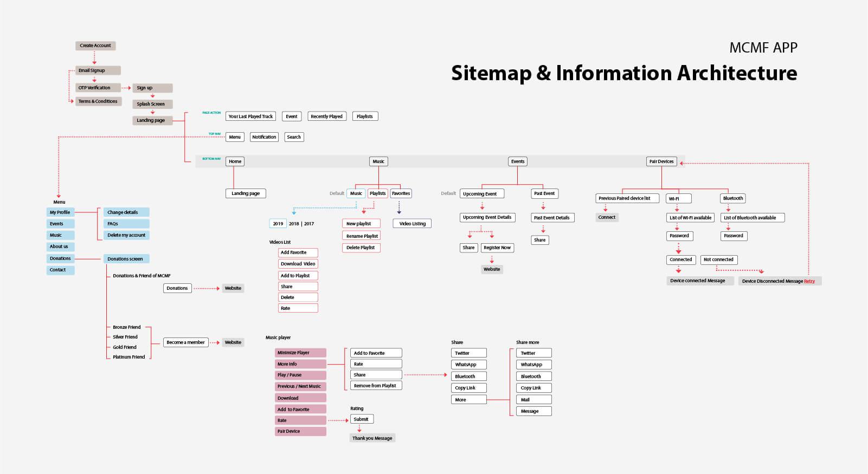Open Recently Played page action
Screen dimensions: 868x474
pos(326,116)
